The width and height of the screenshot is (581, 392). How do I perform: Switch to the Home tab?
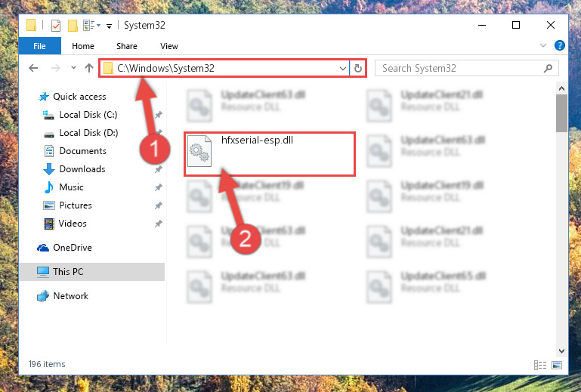pyautogui.click(x=83, y=46)
